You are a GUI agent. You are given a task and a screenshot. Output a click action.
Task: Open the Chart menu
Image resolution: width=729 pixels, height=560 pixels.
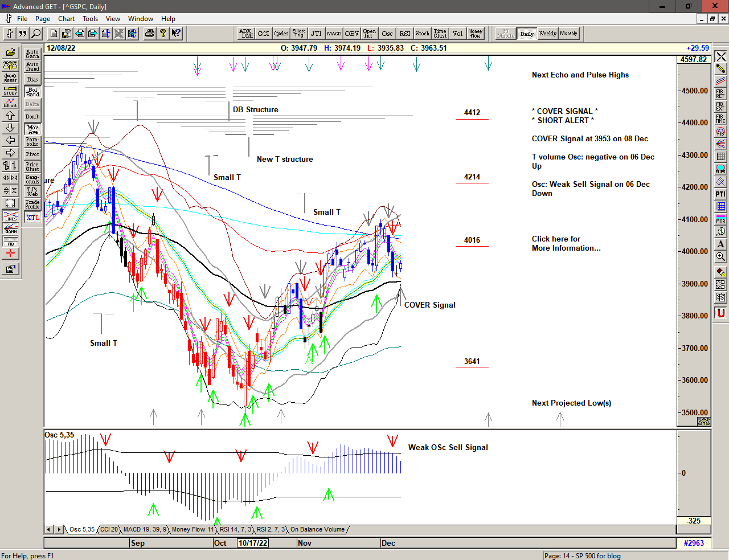click(x=66, y=19)
